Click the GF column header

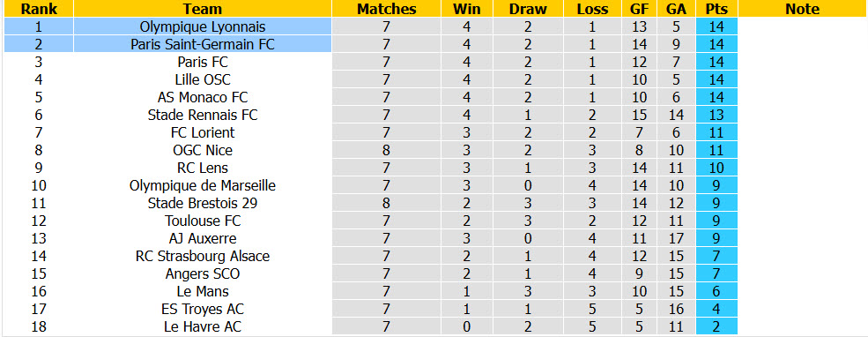640,9
